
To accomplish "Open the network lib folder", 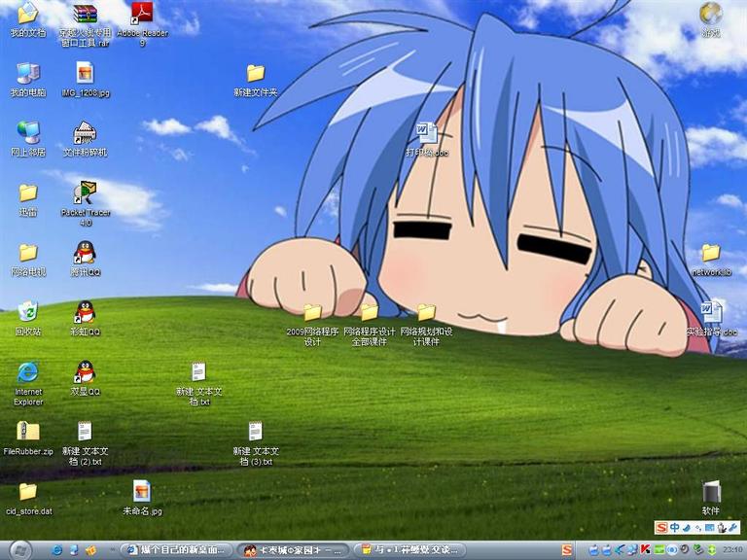I will [711, 260].
